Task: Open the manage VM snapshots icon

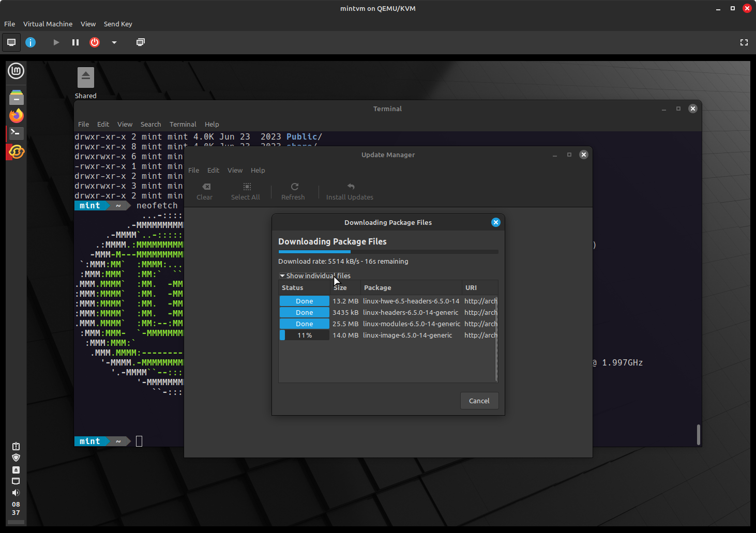Action: (x=140, y=42)
